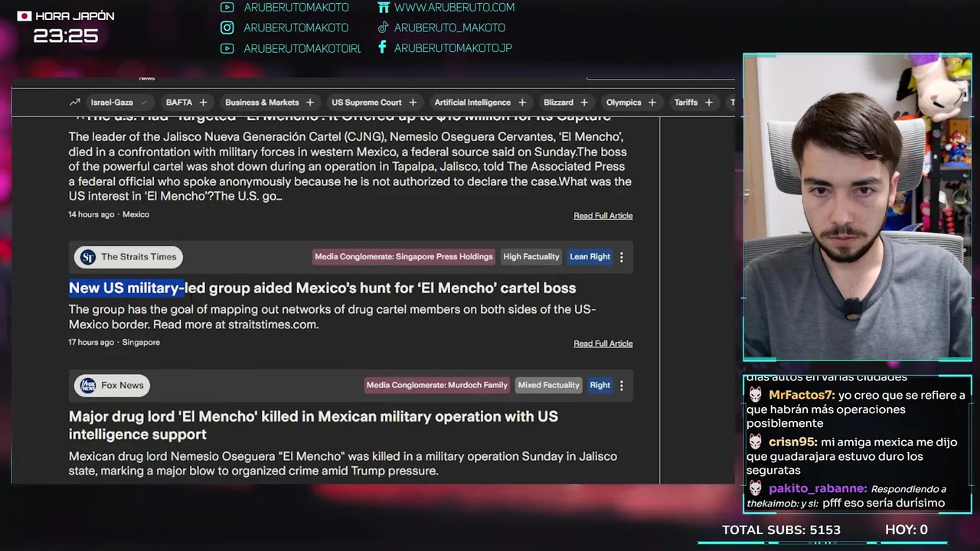This screenshot has height=551, width=980.
Task: Click the mask avatar beside MrFactos7
Action: [x=756, y=395]
